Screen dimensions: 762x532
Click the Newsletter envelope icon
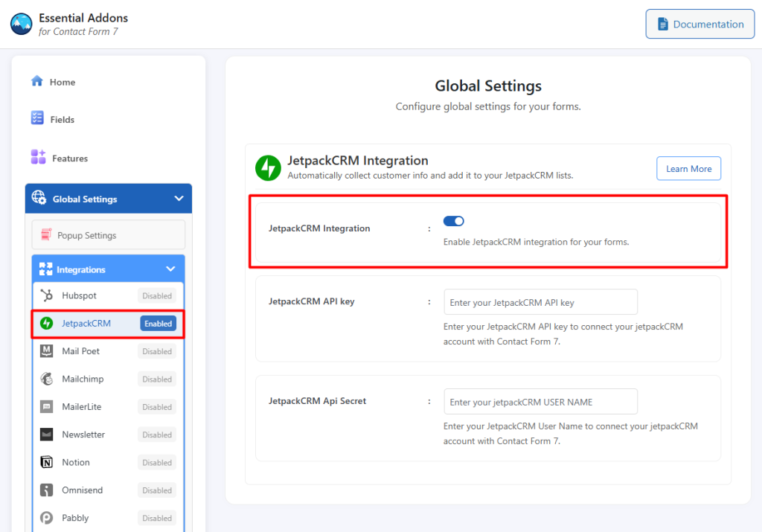click(47, 435)
